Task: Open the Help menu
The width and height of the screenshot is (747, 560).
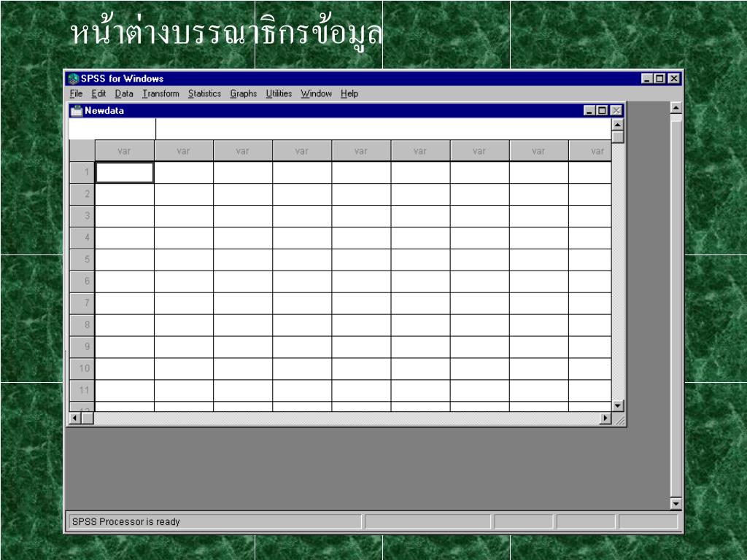Action: tap(349, 94)
